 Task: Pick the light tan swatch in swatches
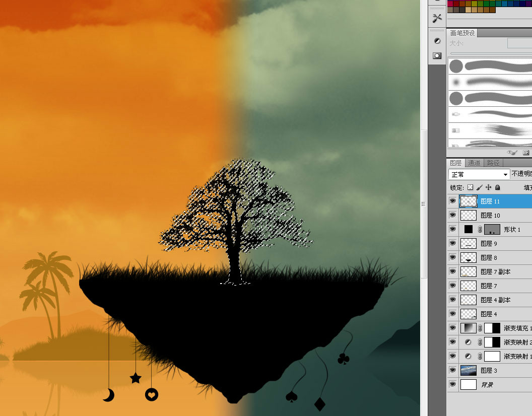click(468, 10)
